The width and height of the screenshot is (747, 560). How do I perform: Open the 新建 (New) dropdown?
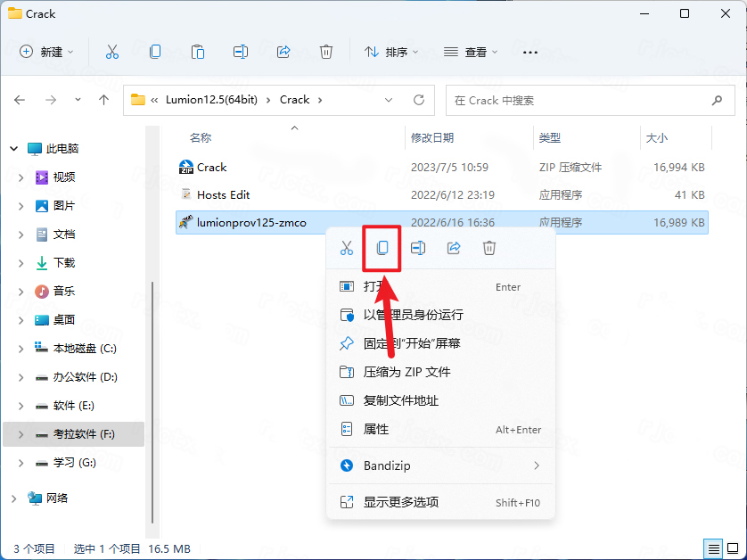click(46, 52)
